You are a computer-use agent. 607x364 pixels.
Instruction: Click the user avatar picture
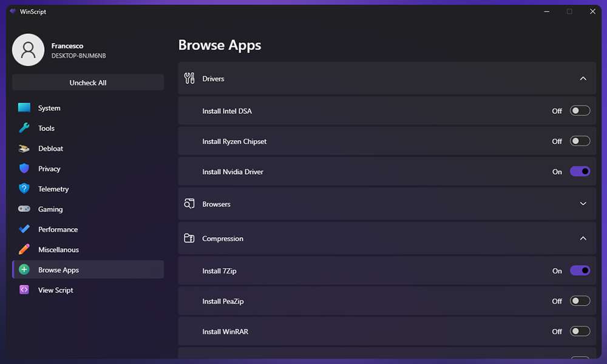29,50
